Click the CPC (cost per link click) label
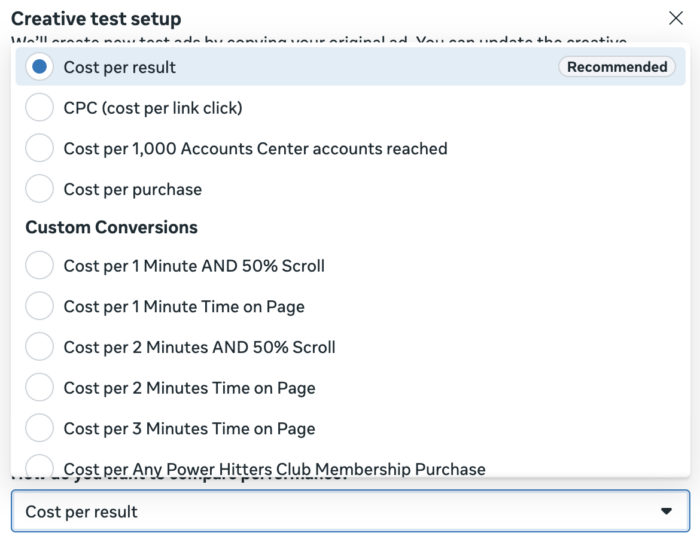This screenshot has width=700, height=542. 152,107
